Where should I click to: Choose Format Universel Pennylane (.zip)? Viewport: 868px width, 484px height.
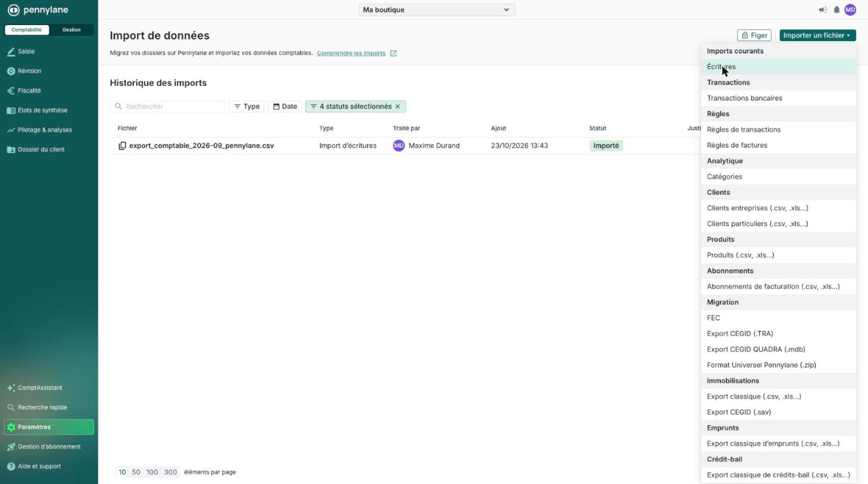(x=778, y=365)
